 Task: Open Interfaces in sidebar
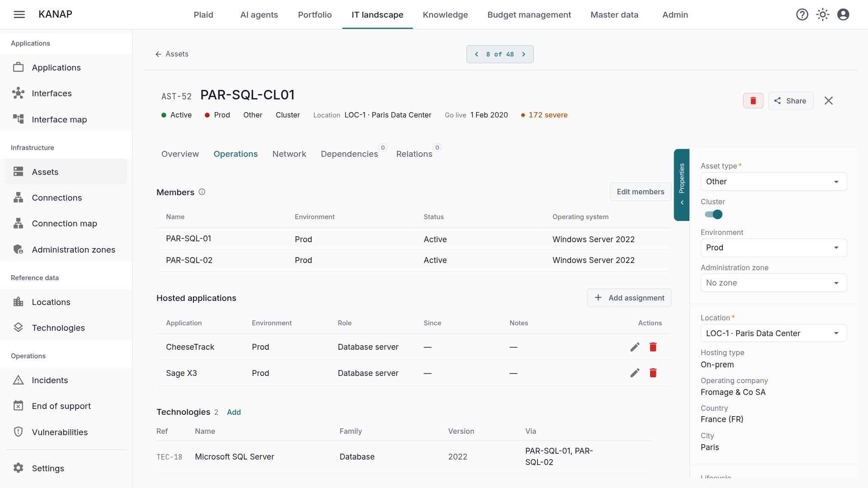(x=66, y=93)
